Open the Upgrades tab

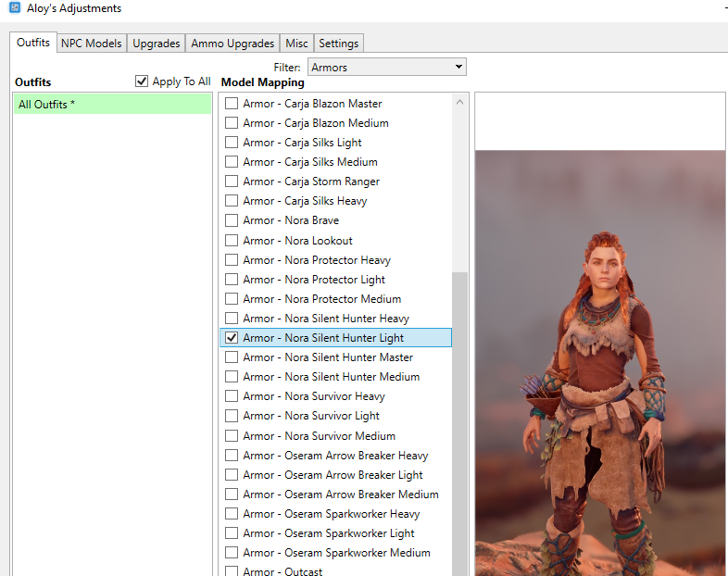click(x=156, y=44)
